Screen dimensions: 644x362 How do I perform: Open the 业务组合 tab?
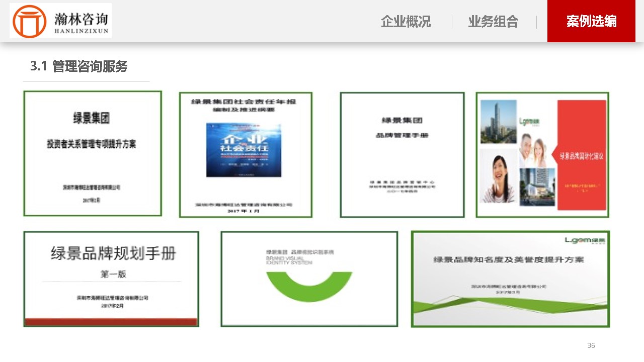tap(493, 22)
